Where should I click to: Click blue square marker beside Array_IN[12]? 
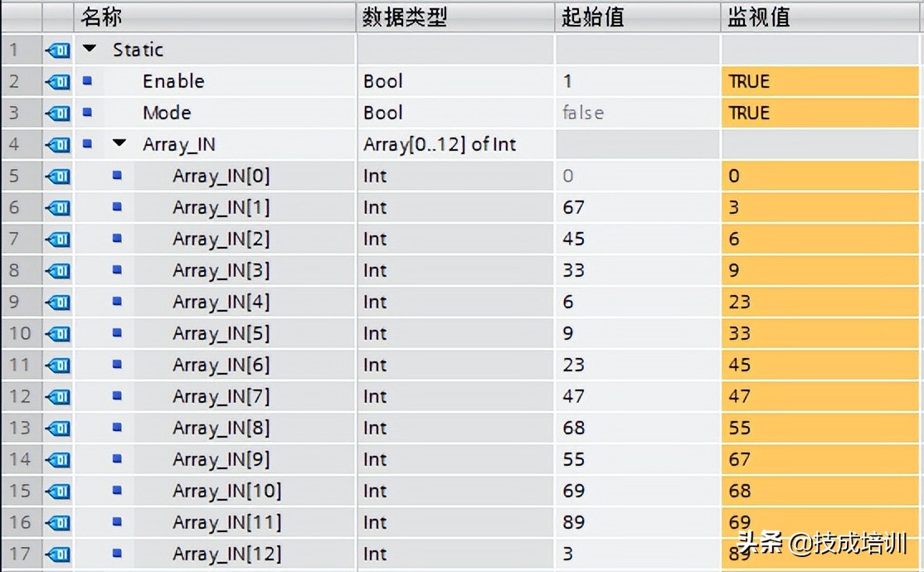(117, 553)
